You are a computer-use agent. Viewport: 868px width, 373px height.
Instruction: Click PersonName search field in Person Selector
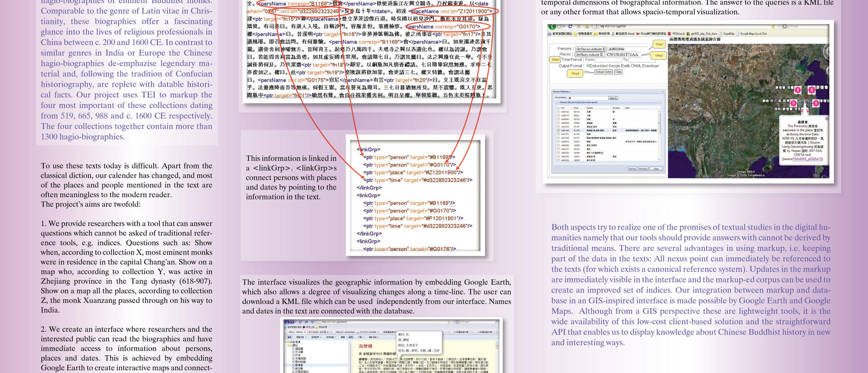(588, 98)
